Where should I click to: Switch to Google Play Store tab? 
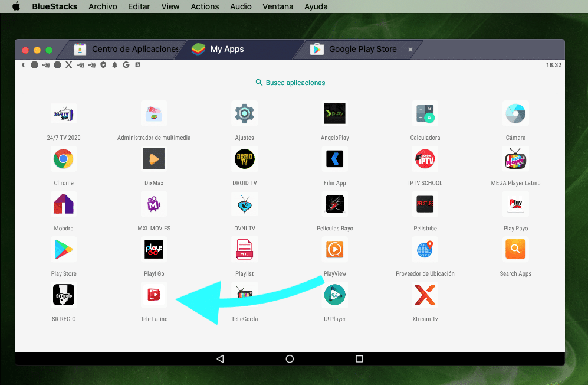click(x=362, y=50)
